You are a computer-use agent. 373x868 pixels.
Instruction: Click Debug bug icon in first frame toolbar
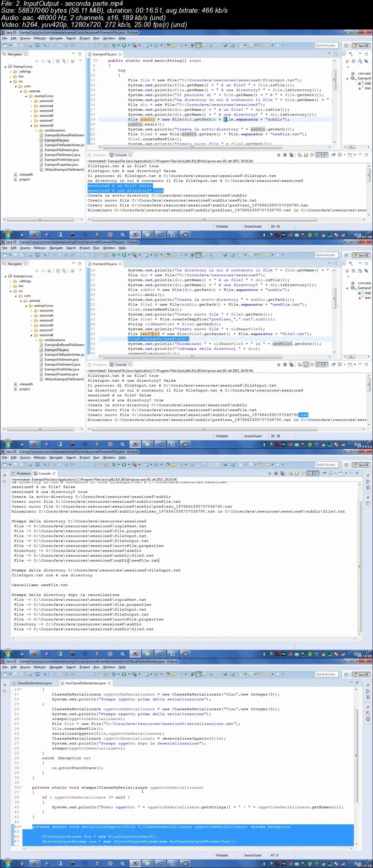114,46
